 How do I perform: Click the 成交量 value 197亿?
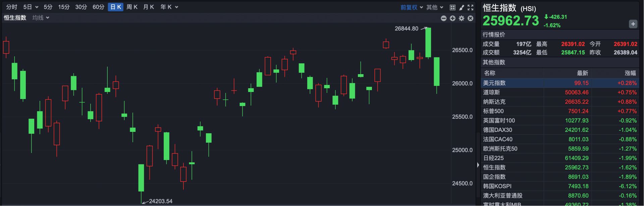tap(524, 44)
